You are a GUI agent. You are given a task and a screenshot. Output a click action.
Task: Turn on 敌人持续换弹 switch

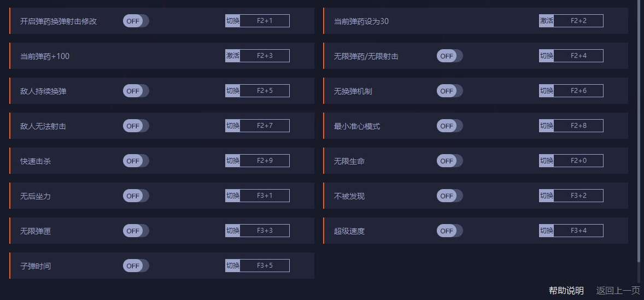pyautogui.click(x=136, y=91)
